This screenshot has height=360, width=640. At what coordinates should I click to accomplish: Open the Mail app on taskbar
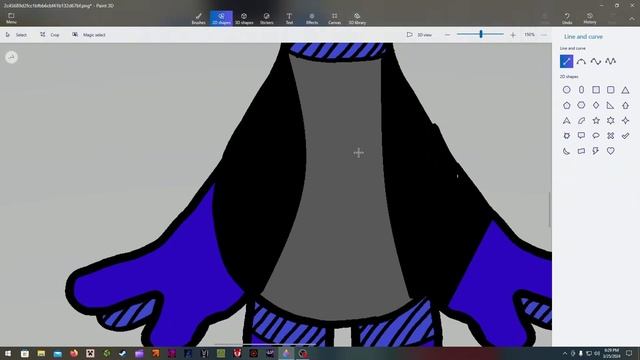[58, 353]
